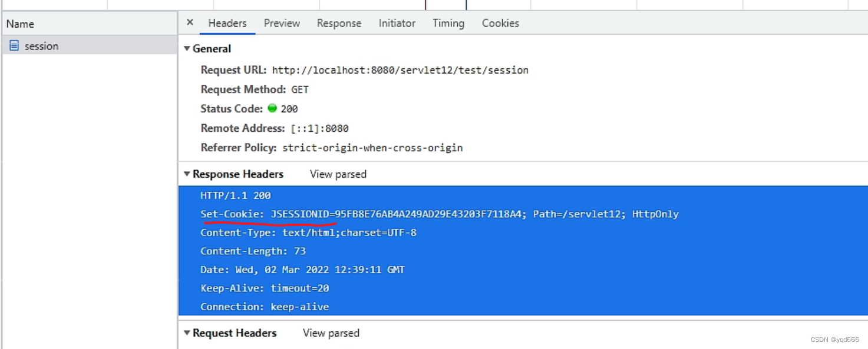Click View parsed for Response Headers
The width and height of the screenshot is (868, 349).
338,174
